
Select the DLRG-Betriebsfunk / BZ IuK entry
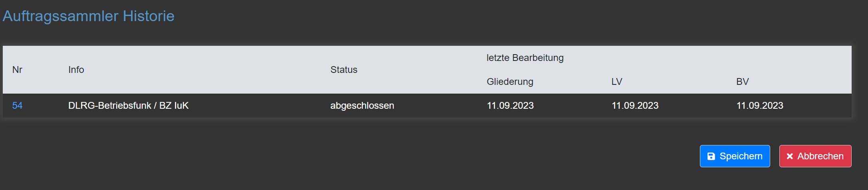128,106
